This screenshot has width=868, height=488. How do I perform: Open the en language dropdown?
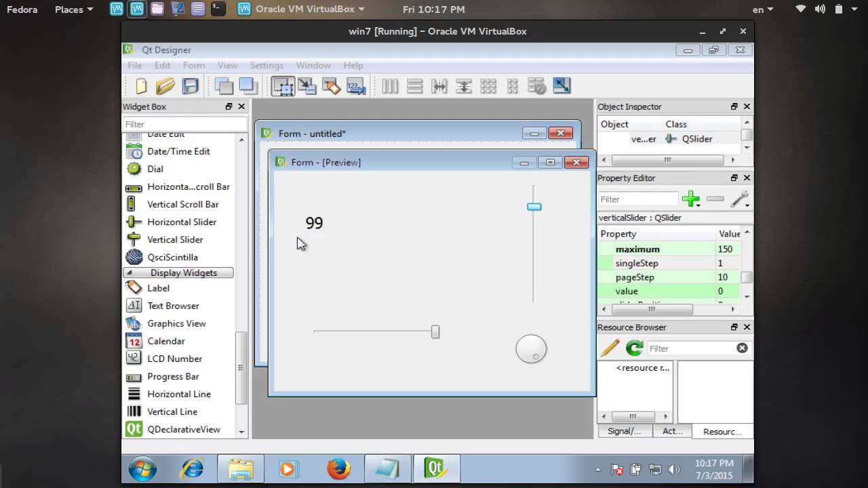click(x=764, y=9)
